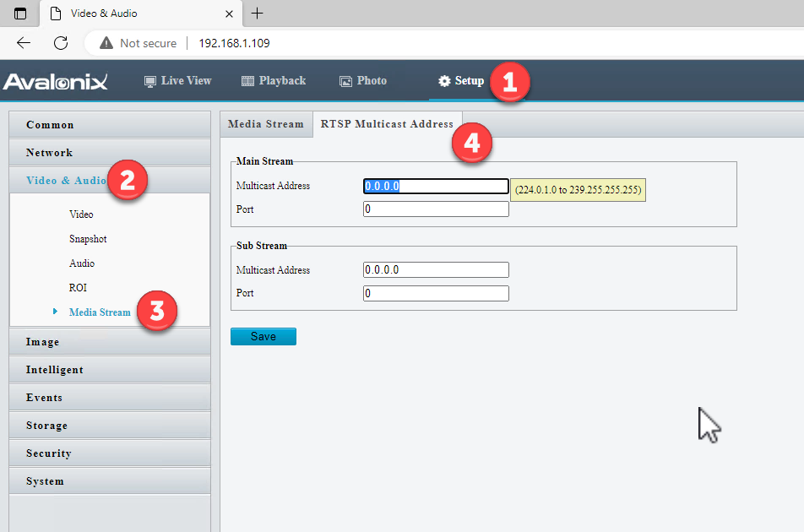Screen dimensions: 804x532
Task: Open the Setup gear icon
Action: coord(443,80)
